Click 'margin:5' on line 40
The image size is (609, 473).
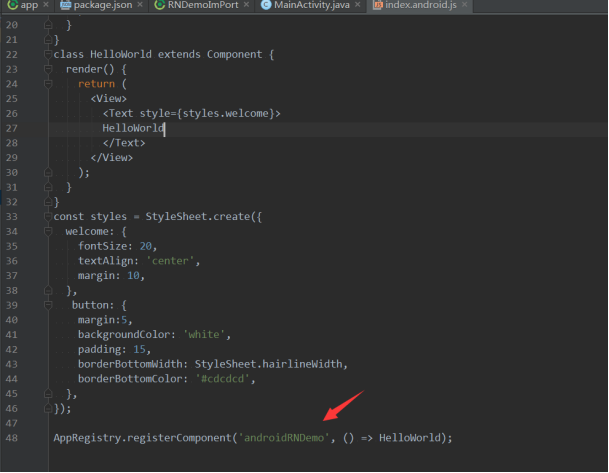(103, 320)
